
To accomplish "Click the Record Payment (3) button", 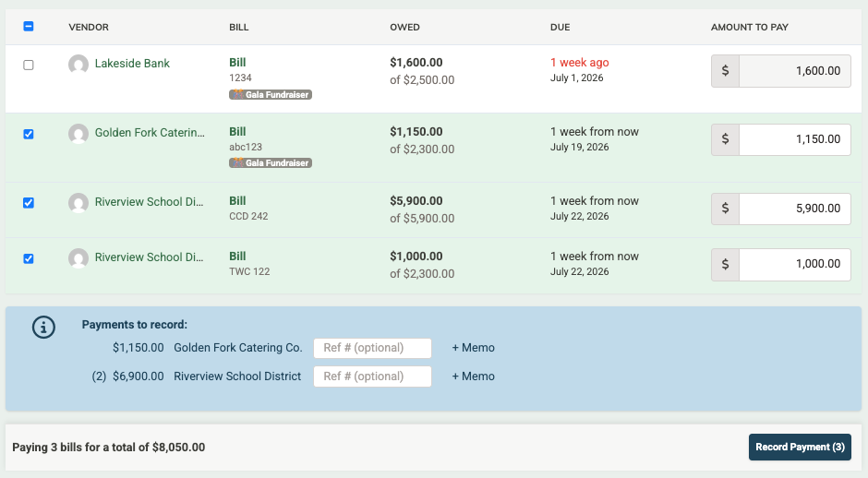I will click(800, 447).
